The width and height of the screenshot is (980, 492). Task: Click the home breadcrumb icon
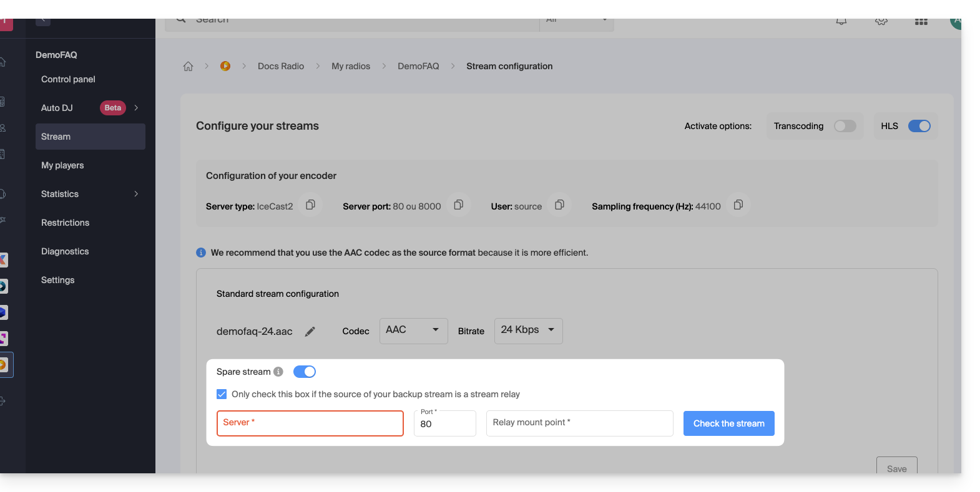pyautogui.click(x=188, y=66)
